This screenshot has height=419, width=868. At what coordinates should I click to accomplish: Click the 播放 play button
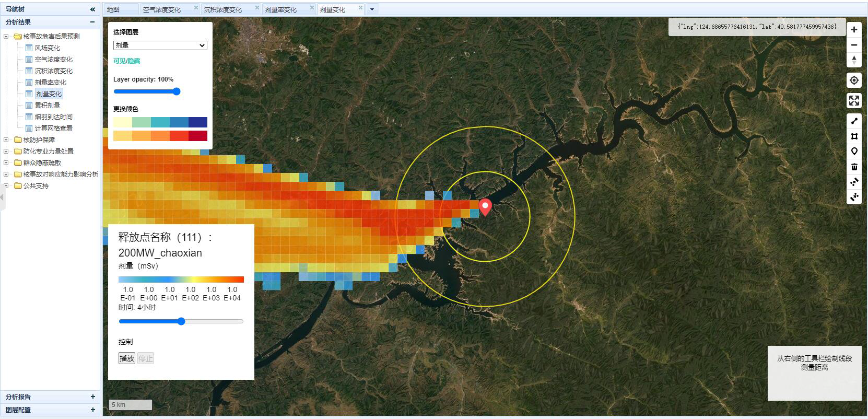click(126, 358)
